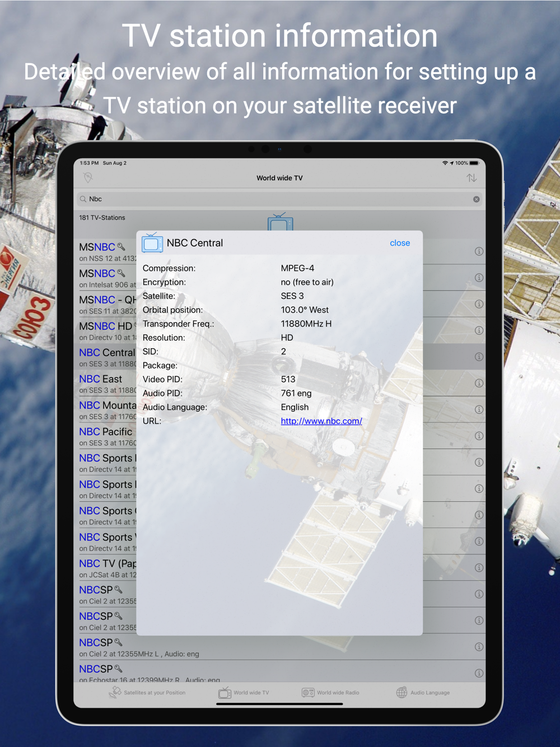Click the Audio PID value 761 eng

point(296,393)
